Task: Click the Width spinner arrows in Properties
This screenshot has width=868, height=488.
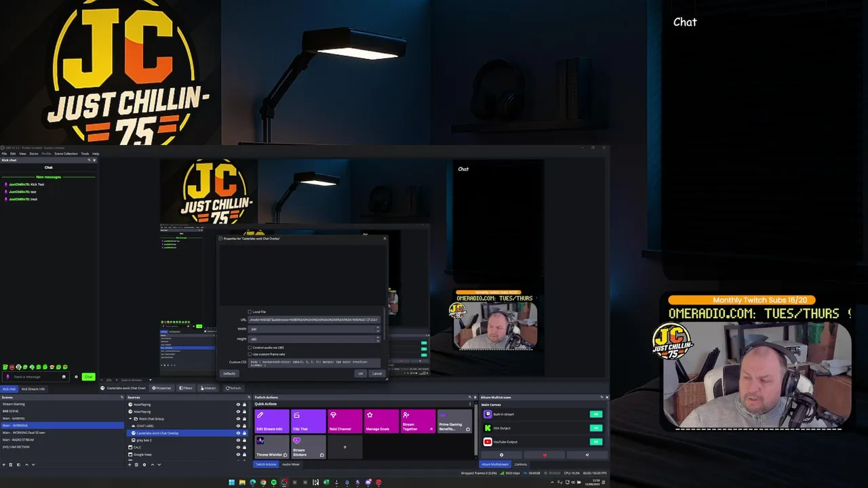Action: tap(378, 329)
